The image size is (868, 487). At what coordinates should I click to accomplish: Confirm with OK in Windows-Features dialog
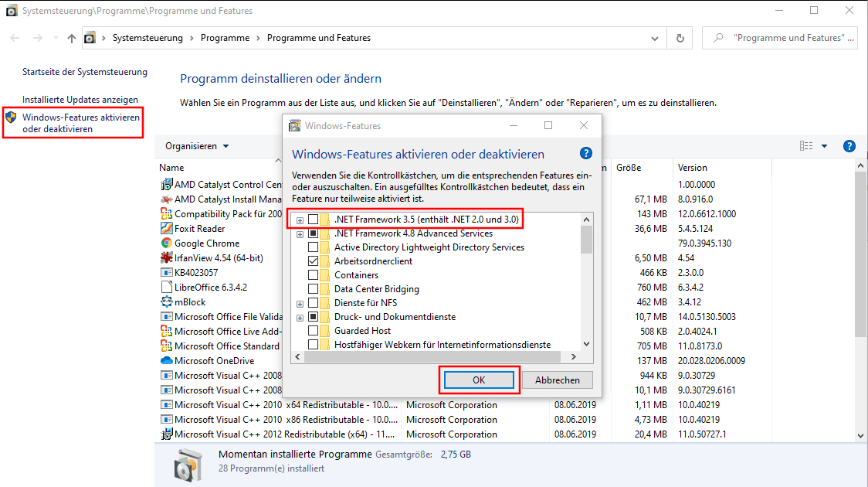[479, 380]
